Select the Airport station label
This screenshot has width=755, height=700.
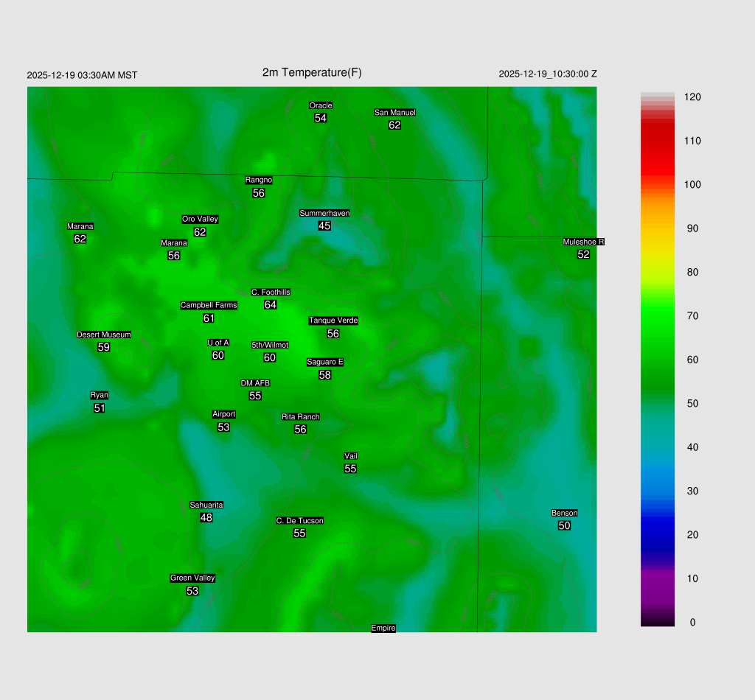[x=223, y=414]
